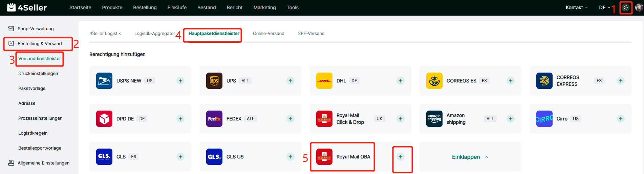The height and width of the screenshot is (174, 644).
Task: Add DHL DE carrier with plus icon
Action: coord(401,81)
